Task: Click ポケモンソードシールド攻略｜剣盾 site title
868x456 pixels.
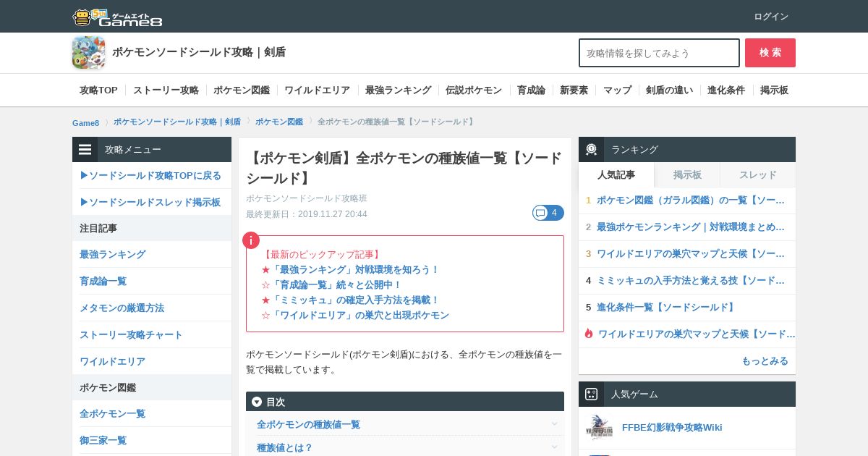Action: point(199,52)
